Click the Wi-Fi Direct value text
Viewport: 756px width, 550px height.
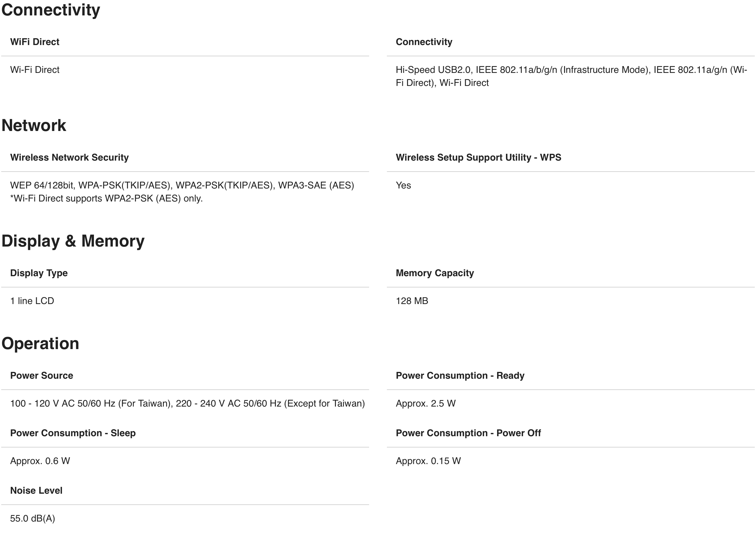(35, 70)
